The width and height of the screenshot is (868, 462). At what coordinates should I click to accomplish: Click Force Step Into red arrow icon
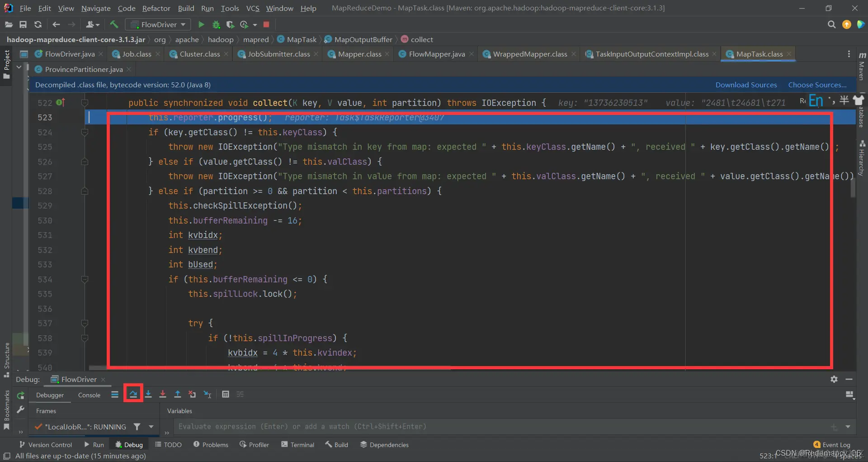[163, 394]
